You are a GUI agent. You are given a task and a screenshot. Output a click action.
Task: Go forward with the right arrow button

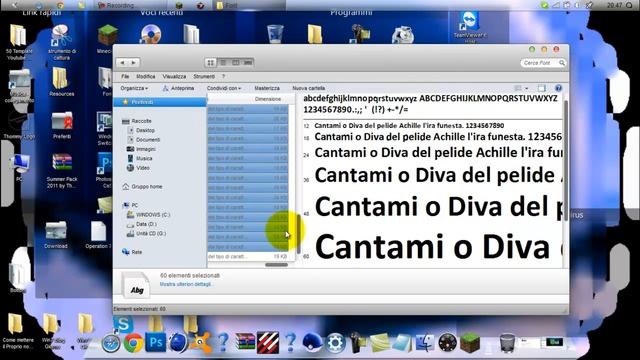point(133,62)
